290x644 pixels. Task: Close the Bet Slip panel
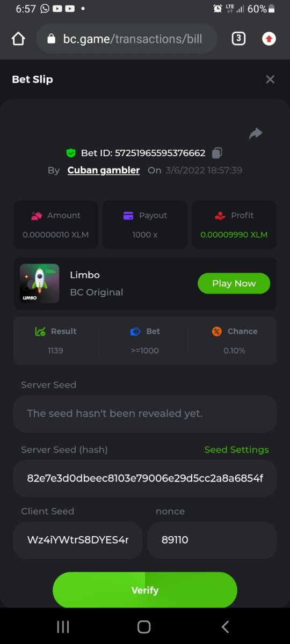[x=270, y=79]
